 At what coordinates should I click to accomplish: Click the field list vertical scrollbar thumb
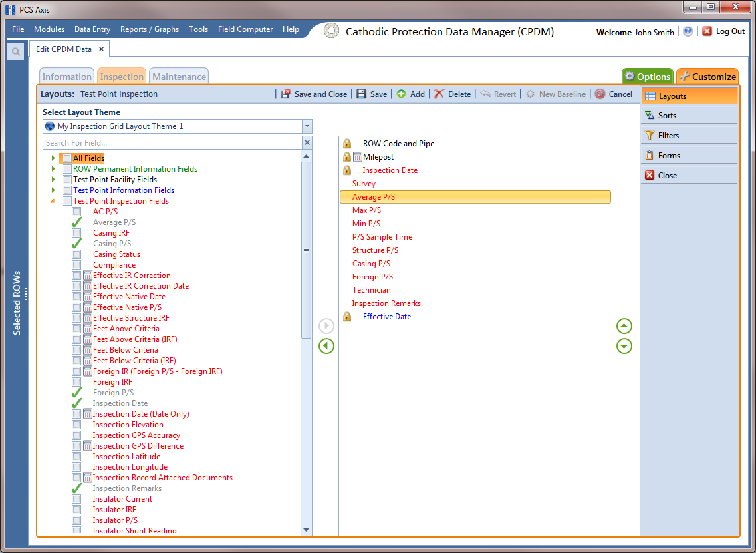point(306,250)
